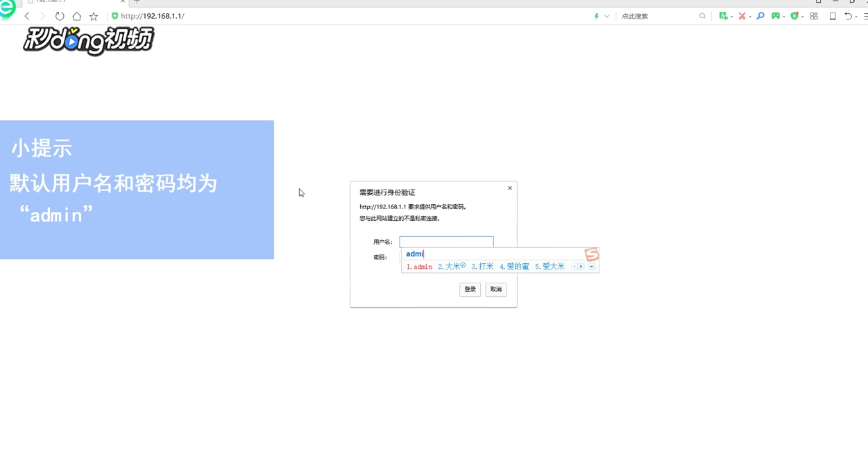Image resolution: width=868 pixels, height=459 pixels.
Task: Click the green lightning speed-mode icon
Action: pos(596,16)
